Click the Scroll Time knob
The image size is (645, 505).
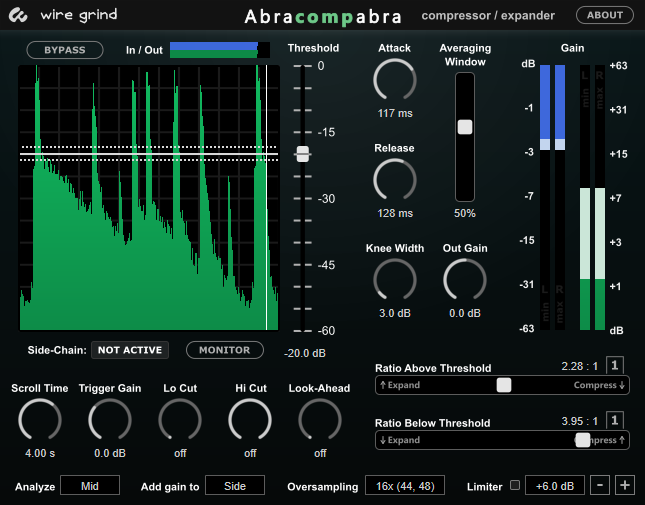coord(40,420)
